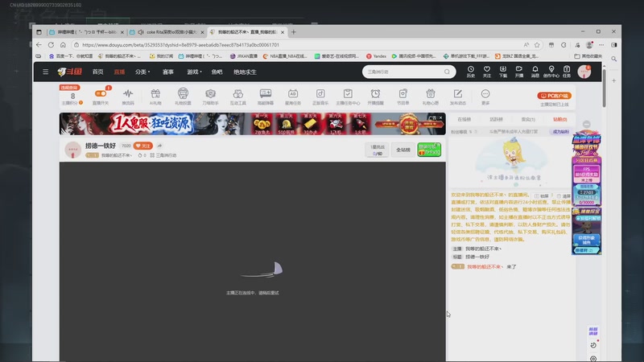Add page to favorites star icon

coord(537,45)
